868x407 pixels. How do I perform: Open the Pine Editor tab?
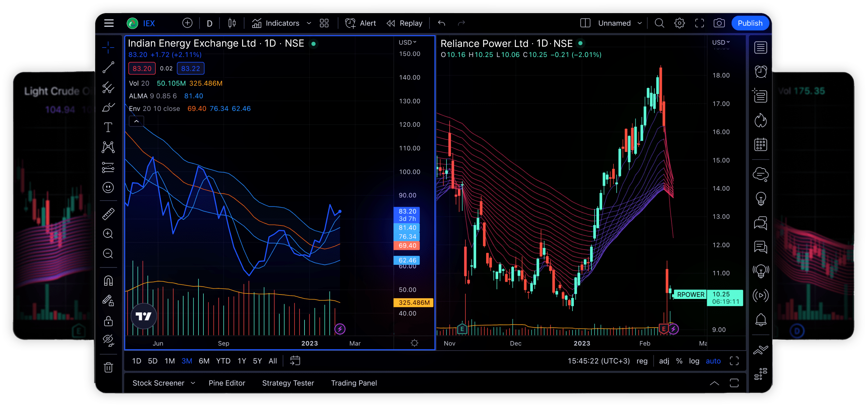227,383
